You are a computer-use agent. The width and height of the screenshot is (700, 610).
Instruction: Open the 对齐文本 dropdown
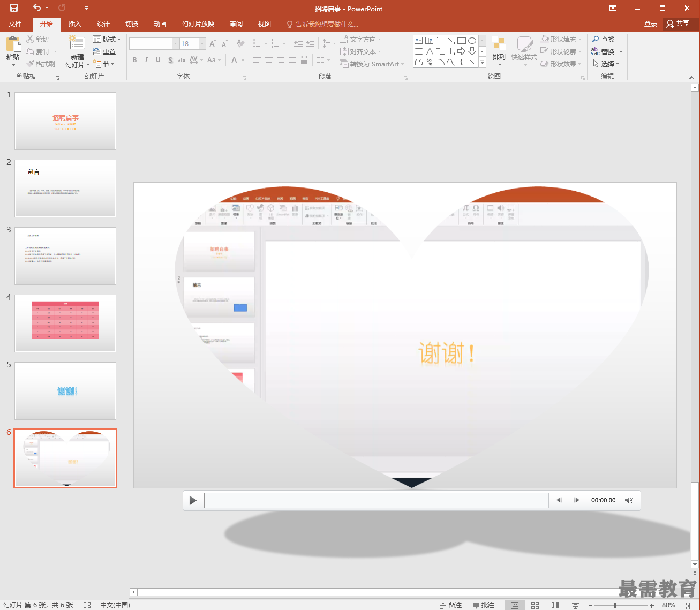[x=360, y=51]
